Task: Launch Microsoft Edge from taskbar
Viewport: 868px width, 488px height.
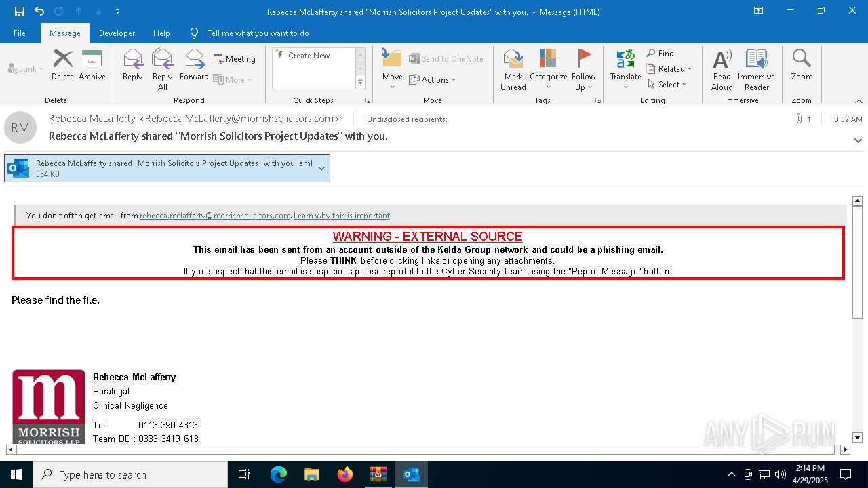Action: 279,474
